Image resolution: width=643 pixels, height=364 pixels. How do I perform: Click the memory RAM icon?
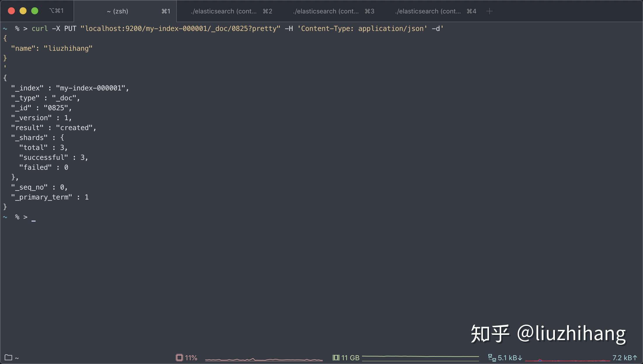click(x=336, y=358)
